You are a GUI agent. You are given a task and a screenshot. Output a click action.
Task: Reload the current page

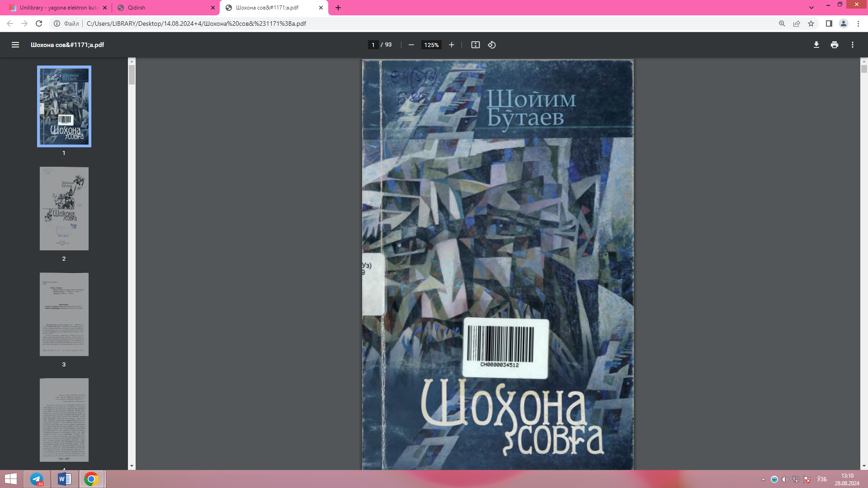(x=39, y=23)
